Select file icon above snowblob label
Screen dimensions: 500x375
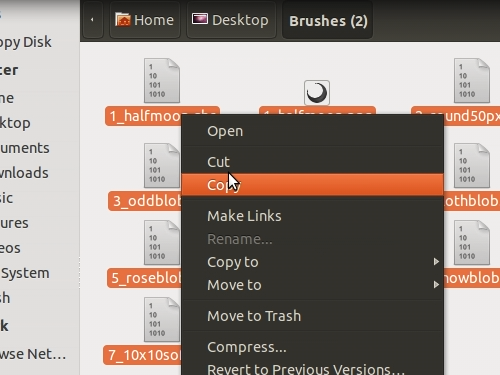point(472,243)
